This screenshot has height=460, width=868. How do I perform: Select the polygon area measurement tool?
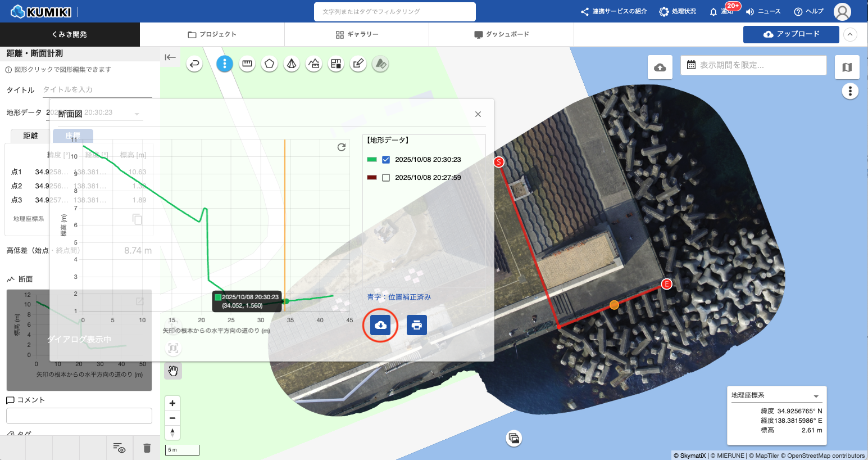pos(270,64)
